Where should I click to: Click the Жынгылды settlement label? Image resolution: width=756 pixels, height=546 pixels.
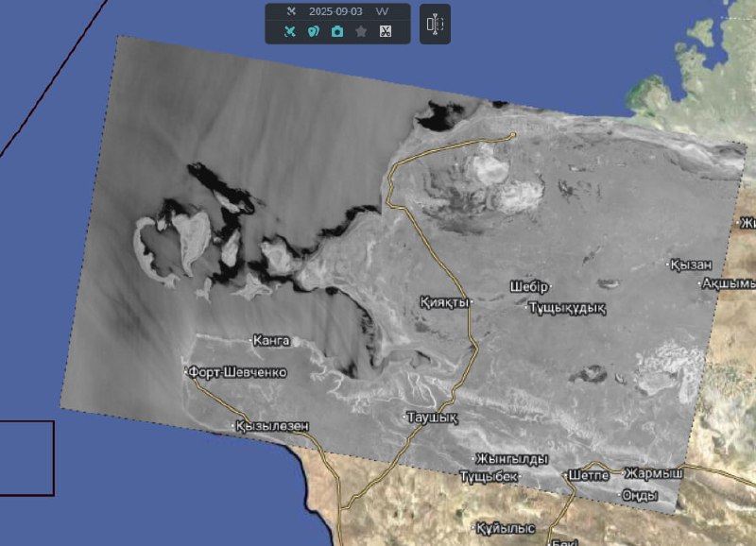coord(511,459)
